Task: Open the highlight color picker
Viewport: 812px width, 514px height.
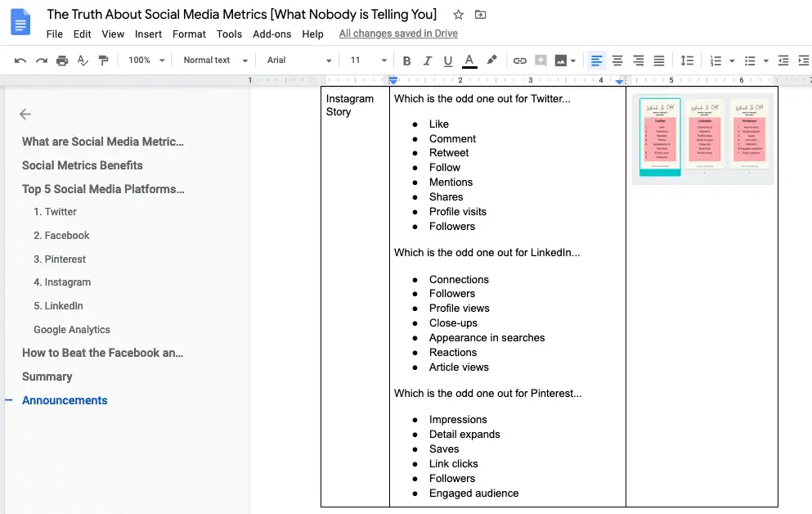Action: point(491,60)
